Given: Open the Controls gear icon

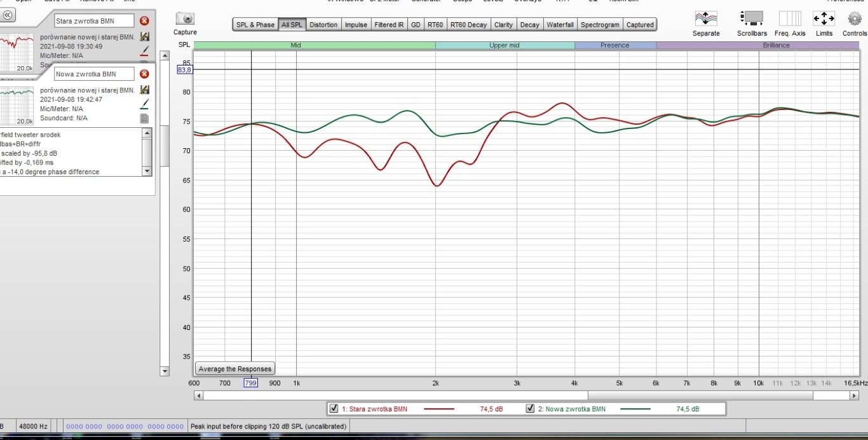Looking at the screenshot, I should [855, 18].
